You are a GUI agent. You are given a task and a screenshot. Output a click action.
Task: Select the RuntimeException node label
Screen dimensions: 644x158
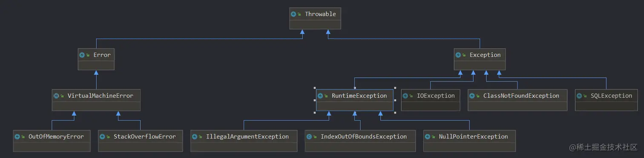pyautogui.click(x=359, y=96)
